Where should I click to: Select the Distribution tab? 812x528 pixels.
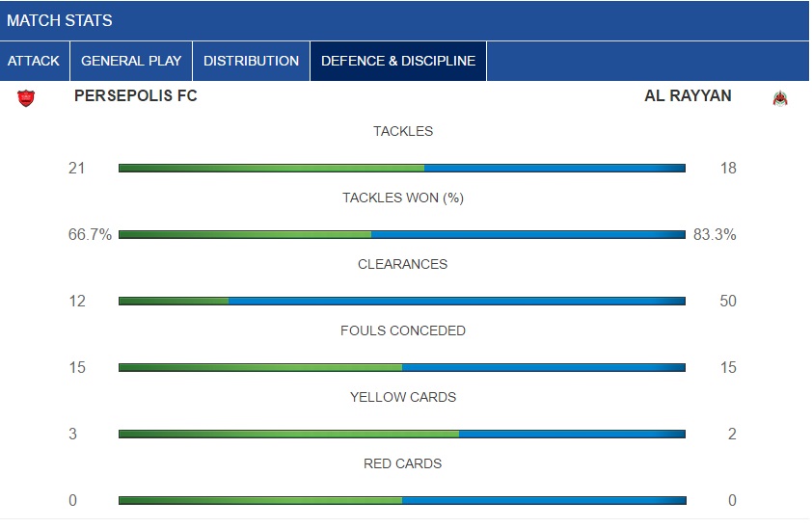[251, 61]
